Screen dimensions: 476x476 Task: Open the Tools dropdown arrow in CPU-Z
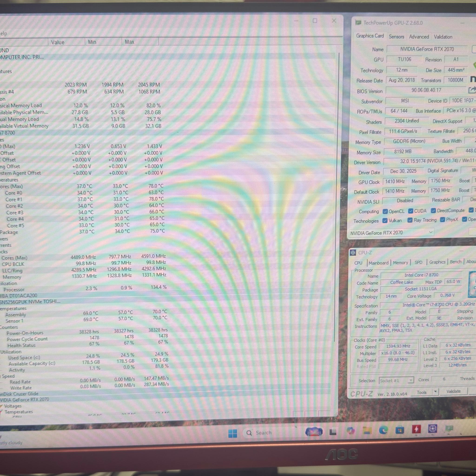pos(435,391)
